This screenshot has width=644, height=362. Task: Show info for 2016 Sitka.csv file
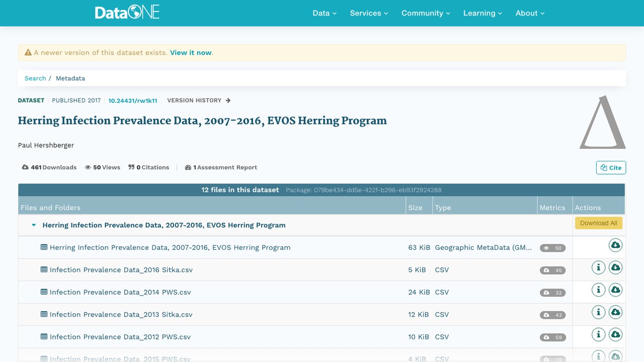tap(598, 267)
